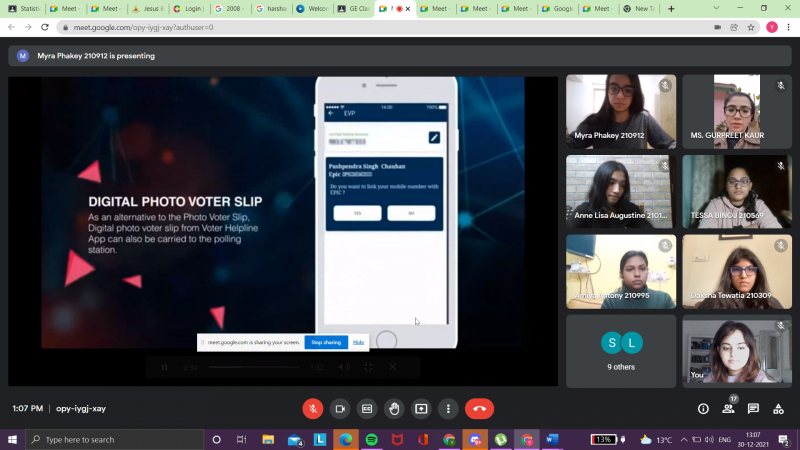Screen dimensions: 800x450
Task: Open the tab search chevron
Action: click(x=716, y=8)
